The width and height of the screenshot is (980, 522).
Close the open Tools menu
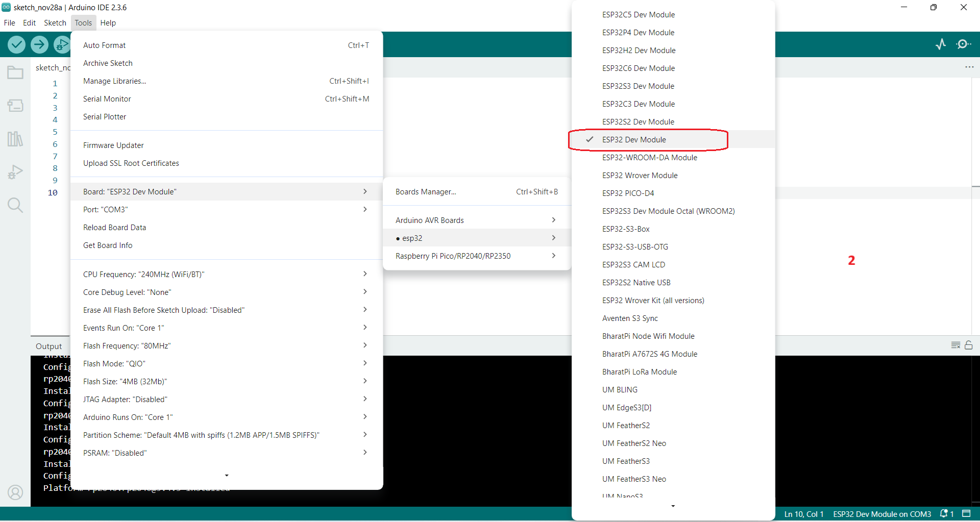coord(83,22)
